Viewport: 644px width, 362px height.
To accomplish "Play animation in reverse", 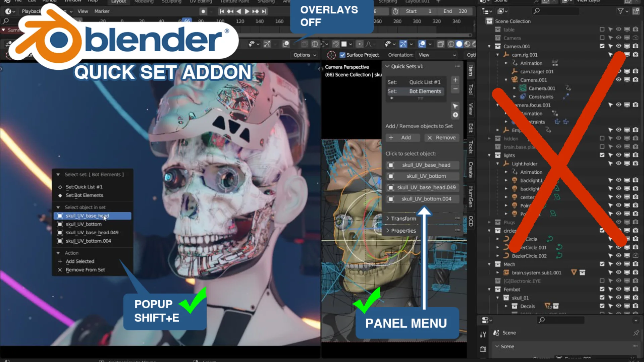I will 238,11.
